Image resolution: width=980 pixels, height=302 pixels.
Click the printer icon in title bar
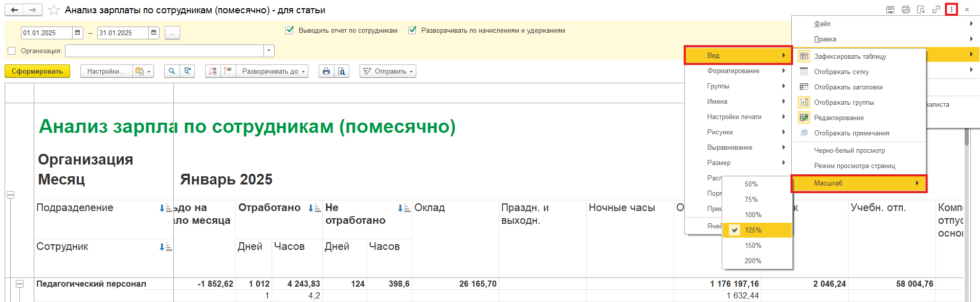click(x=906, y=10)
